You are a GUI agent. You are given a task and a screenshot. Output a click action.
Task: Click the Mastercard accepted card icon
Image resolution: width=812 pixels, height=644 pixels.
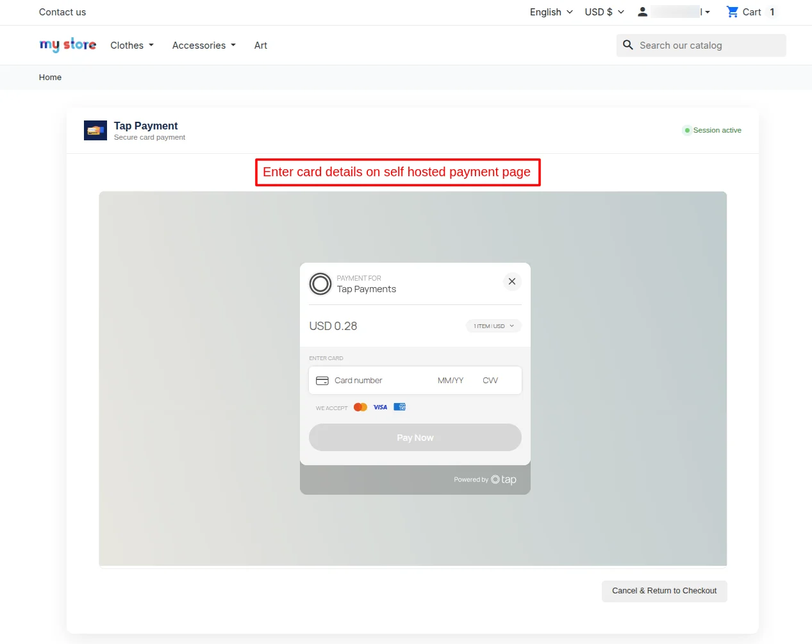pos(360,407)
